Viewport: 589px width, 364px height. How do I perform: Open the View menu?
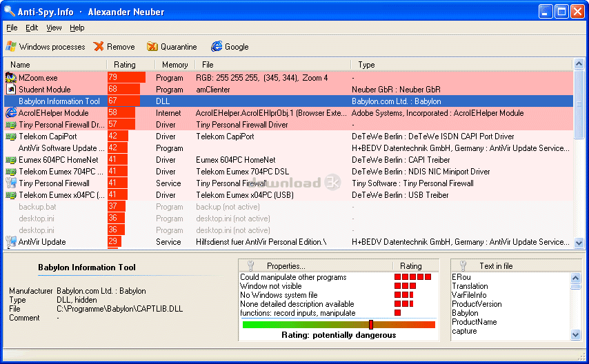point(54,28)
